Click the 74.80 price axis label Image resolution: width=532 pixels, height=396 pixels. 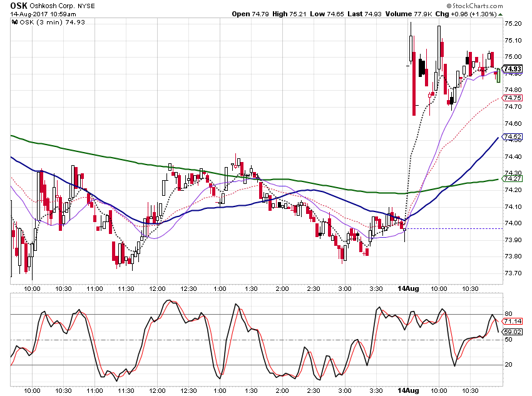[513, 90]
